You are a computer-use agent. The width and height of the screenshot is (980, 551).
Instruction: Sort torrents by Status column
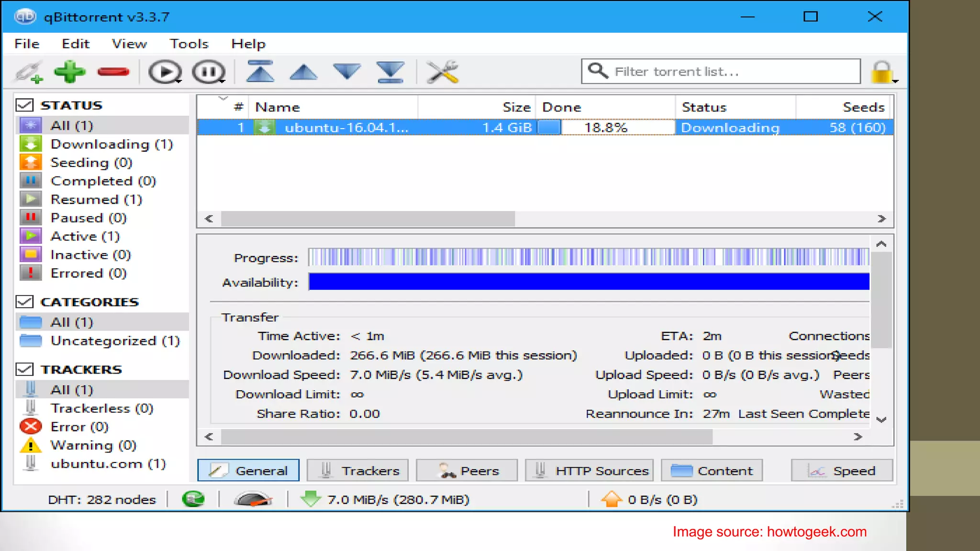point(735,107)
